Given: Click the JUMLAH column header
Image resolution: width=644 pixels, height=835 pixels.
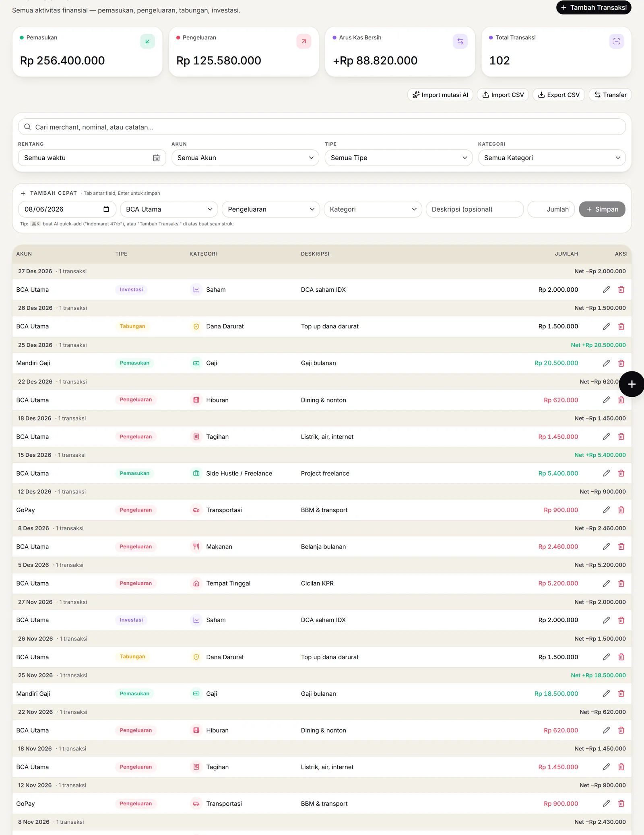Looking at the screenshot, I should tap(566, 254).
